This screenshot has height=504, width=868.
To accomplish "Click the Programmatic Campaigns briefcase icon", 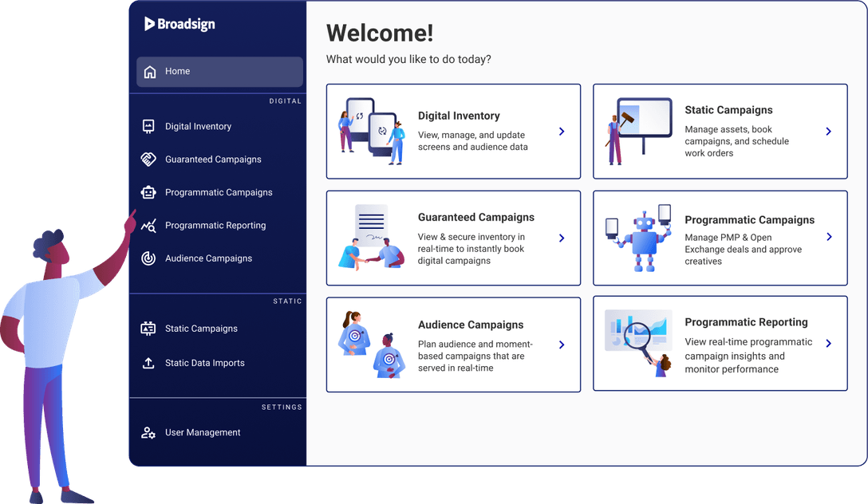I will [x=148, y=192].
